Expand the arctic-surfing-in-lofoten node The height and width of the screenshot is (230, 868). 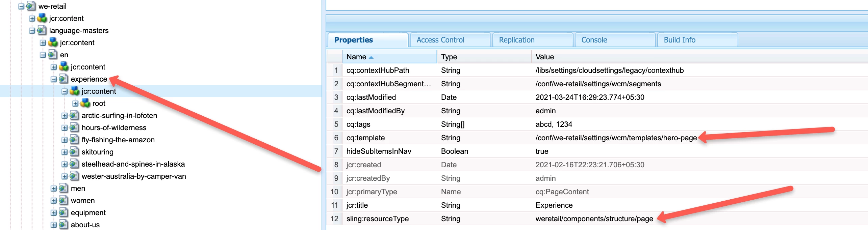point(65,116)
